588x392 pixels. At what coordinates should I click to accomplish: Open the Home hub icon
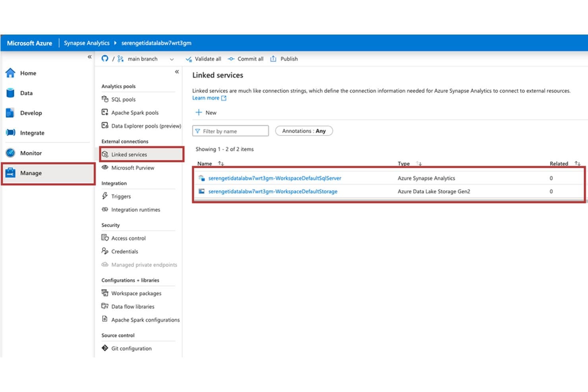tap(10, 73)
